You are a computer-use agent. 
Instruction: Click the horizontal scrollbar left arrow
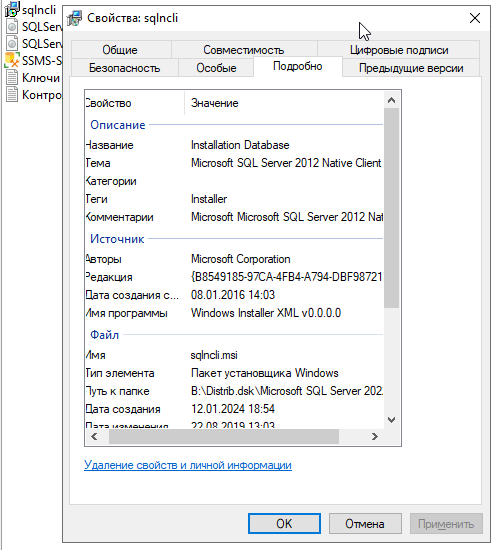94,436
